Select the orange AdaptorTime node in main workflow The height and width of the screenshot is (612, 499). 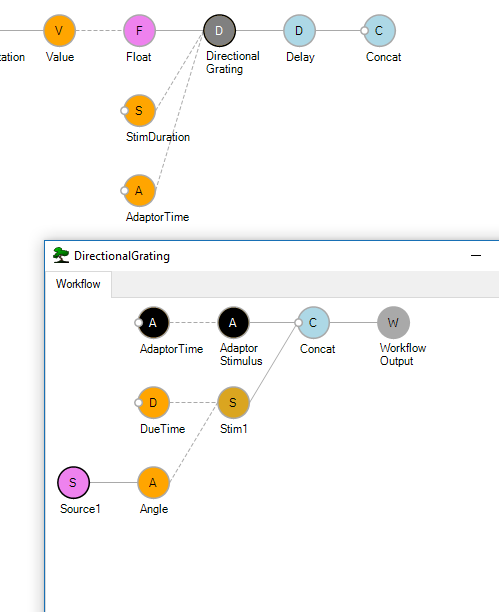139,191
